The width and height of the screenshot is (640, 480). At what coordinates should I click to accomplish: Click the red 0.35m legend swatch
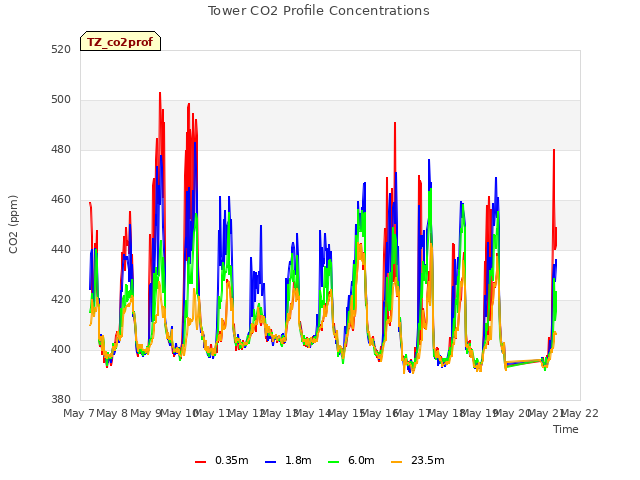tap(200, 462)
